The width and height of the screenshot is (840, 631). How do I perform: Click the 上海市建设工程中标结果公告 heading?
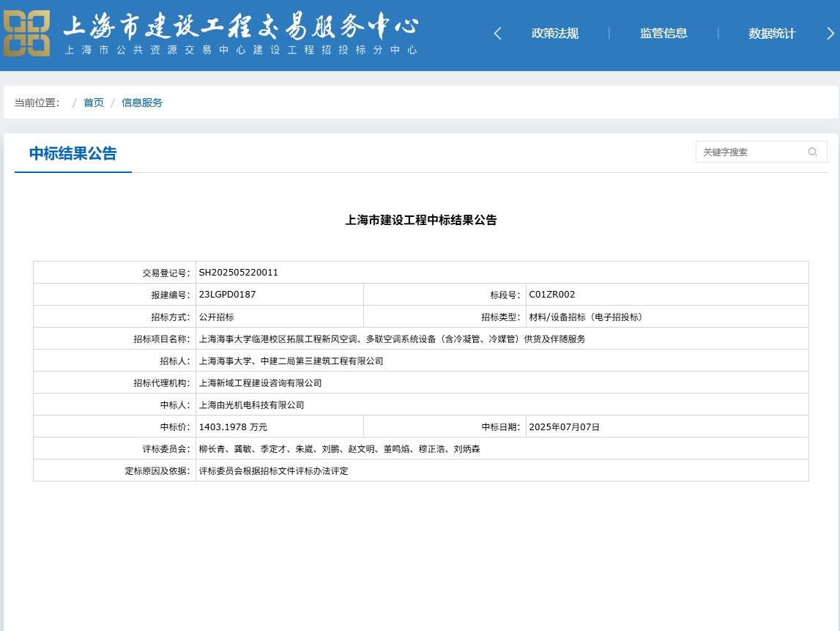[420, 220]
